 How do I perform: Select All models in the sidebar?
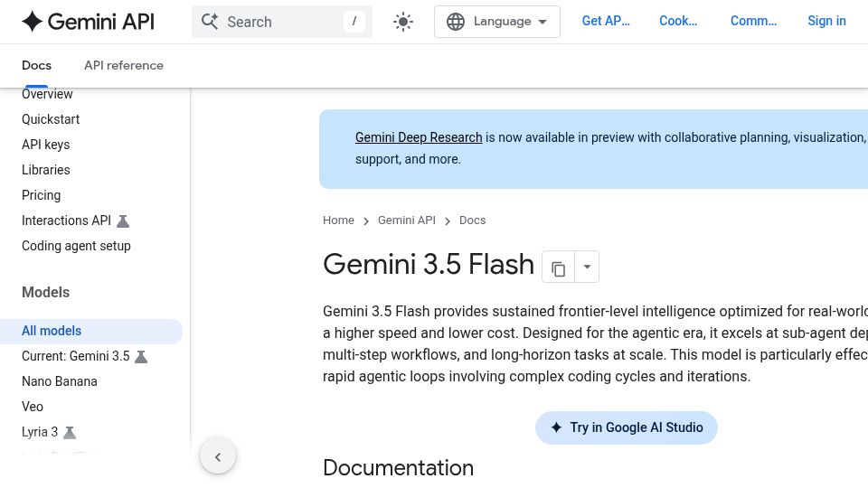(90, 331)
